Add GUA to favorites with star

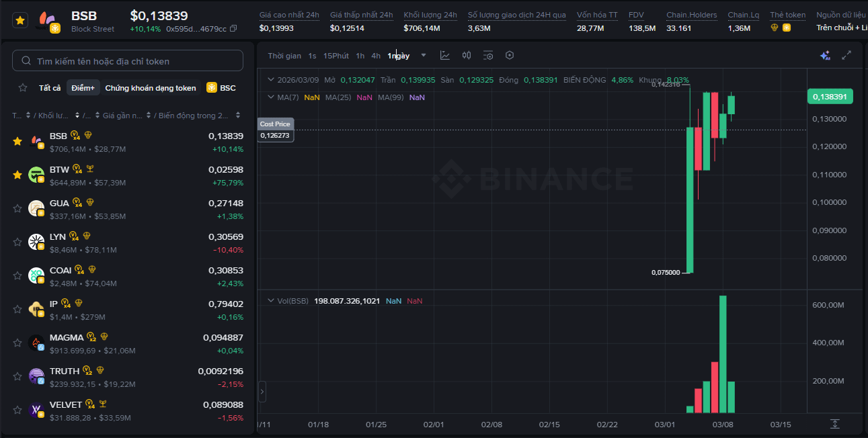pos(17,208)
